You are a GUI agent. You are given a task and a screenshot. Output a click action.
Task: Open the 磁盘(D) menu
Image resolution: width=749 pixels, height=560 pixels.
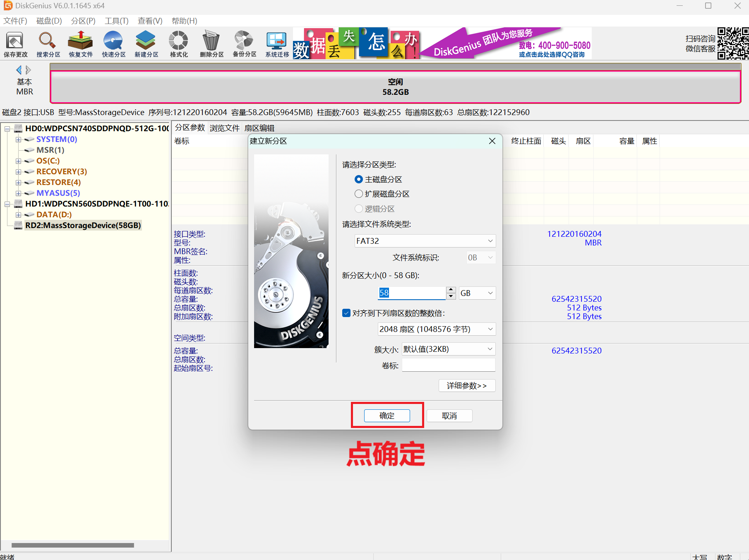pos(49,21)
